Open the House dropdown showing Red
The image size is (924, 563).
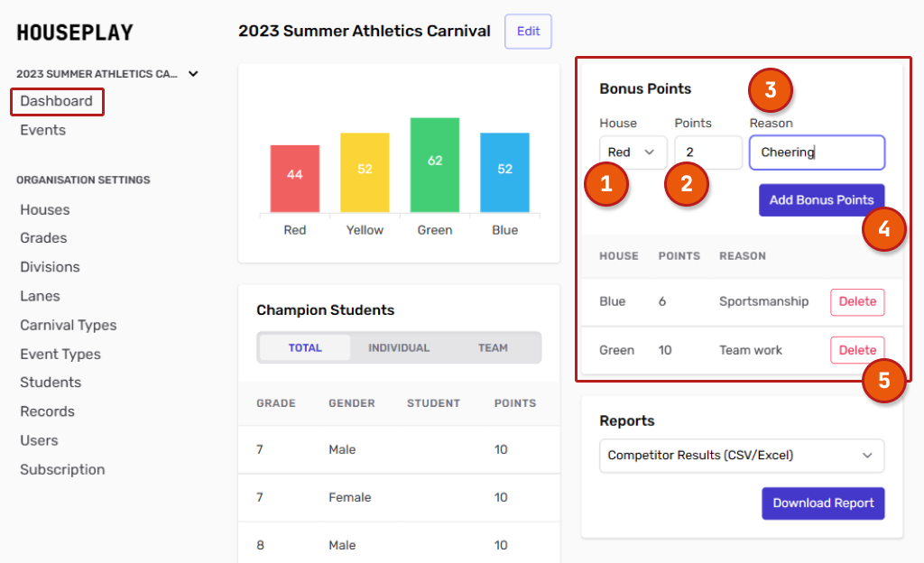click(633, 152)
